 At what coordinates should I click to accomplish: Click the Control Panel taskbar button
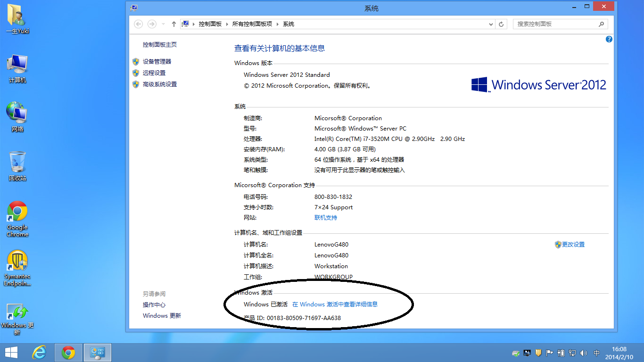pos(98,352)
